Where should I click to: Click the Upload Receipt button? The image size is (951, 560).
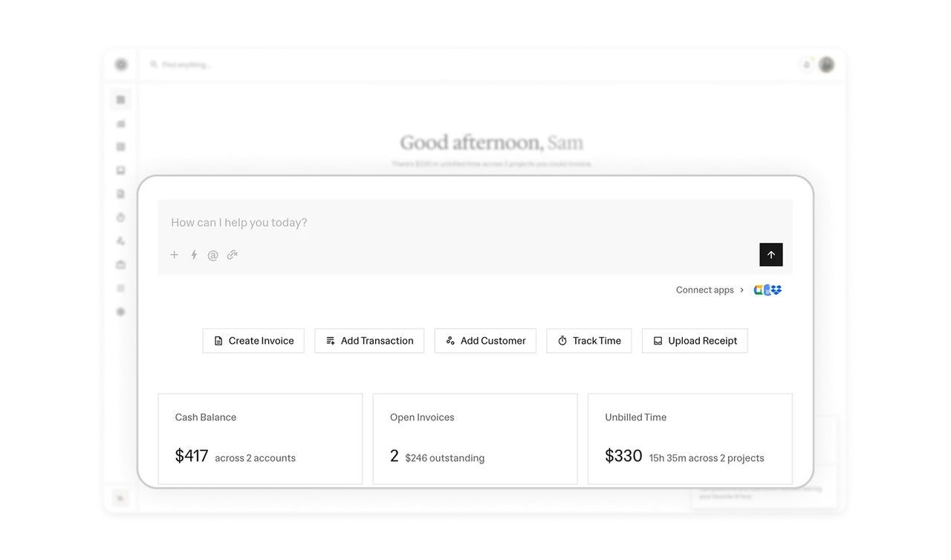point(695,341)
